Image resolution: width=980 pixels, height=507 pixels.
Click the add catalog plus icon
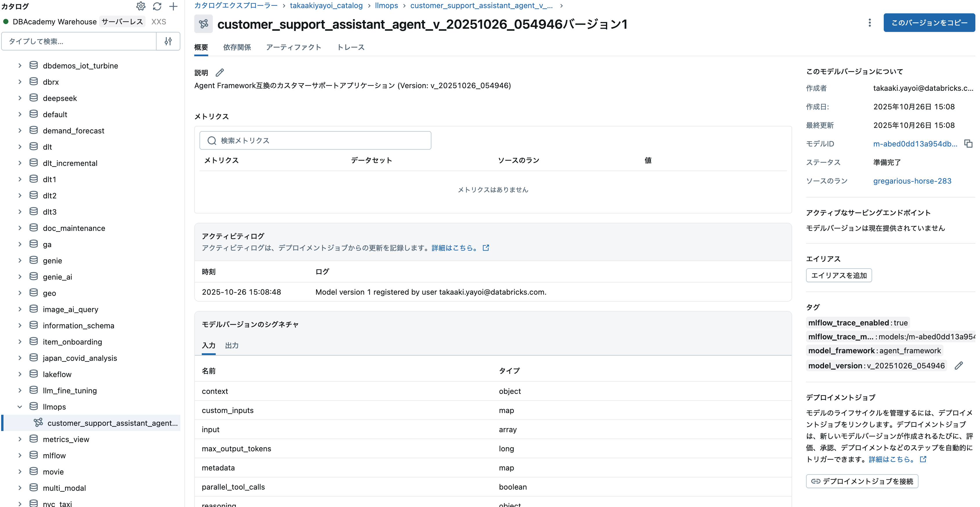point(174,6)
